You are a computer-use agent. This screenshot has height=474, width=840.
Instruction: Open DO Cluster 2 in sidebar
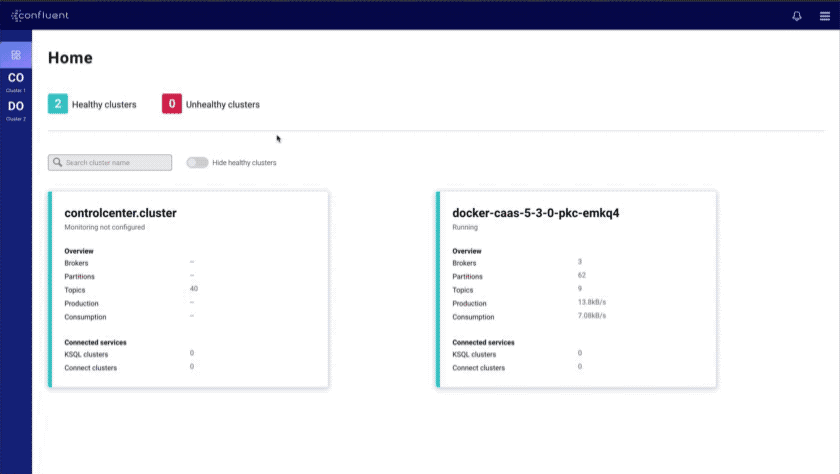[16, 110]
